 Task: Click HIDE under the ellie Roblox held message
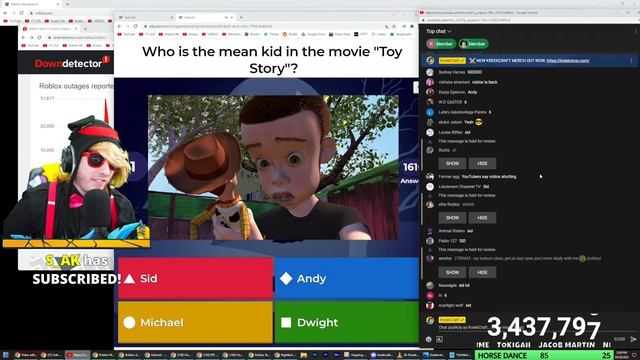(482, 218)
